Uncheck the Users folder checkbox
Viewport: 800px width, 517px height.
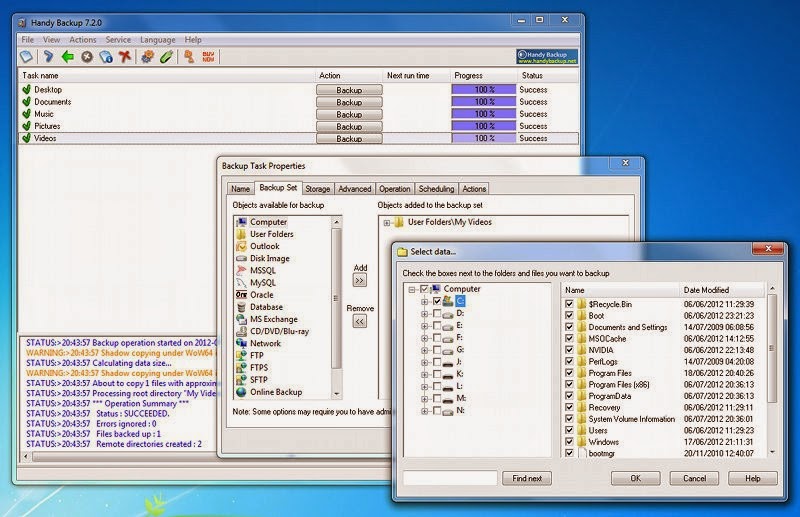point(569,430)
